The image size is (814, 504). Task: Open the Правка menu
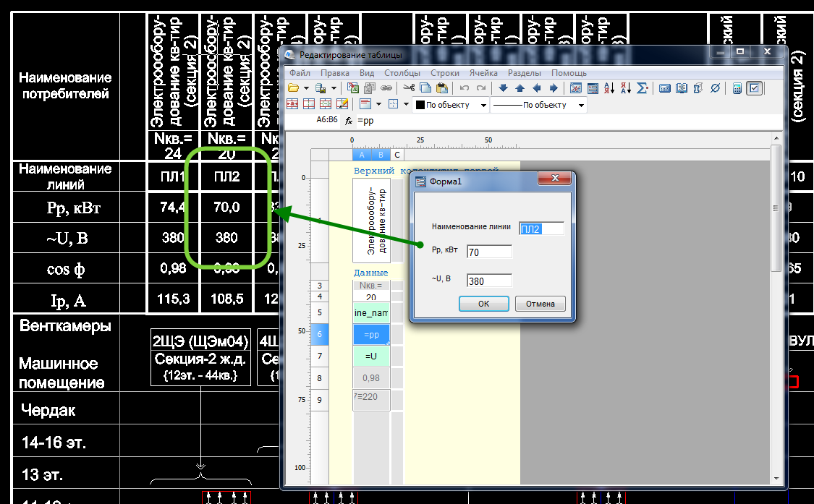tap(335, 73)
